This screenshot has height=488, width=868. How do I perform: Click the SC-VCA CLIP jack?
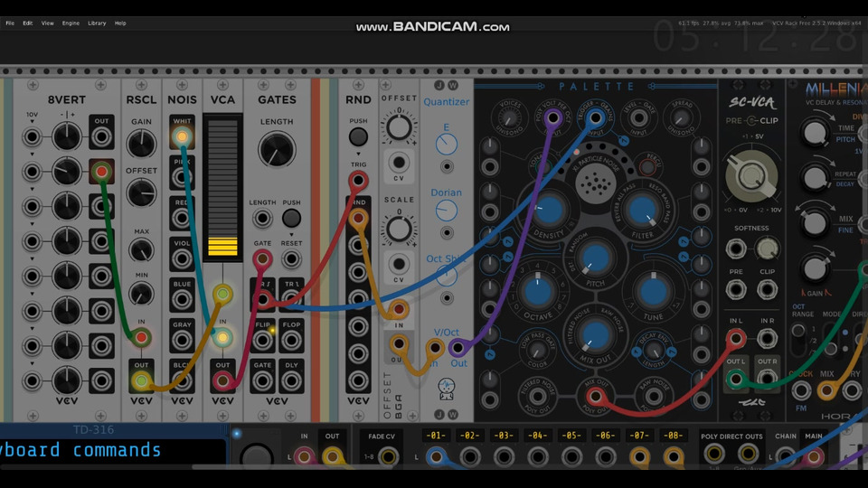pos(767,289)
